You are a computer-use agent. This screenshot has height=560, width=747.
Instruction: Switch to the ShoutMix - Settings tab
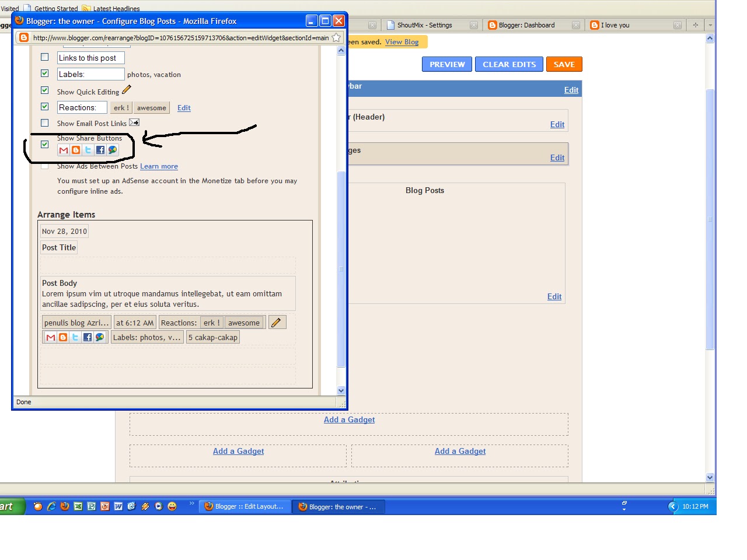coord(432,25)
